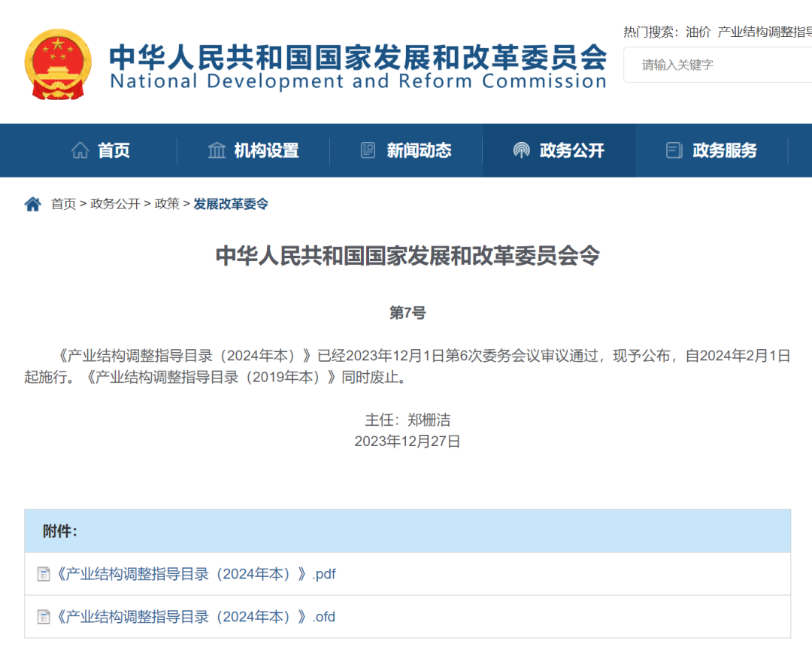Viewport: 812px width, 662px height.
Task: Click the building icon beside 机构设置
Action: (217, 150)
